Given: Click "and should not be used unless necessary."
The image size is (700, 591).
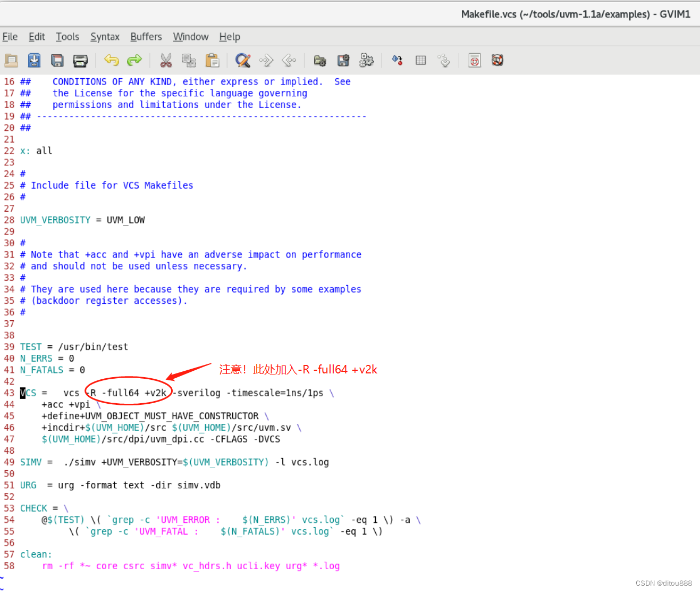Looking at the screenshot, I should coord(139,266).
